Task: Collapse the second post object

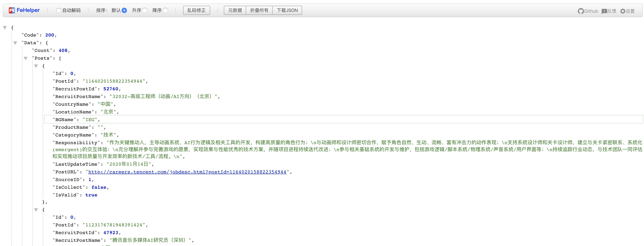Action: [x=36, y=210]
